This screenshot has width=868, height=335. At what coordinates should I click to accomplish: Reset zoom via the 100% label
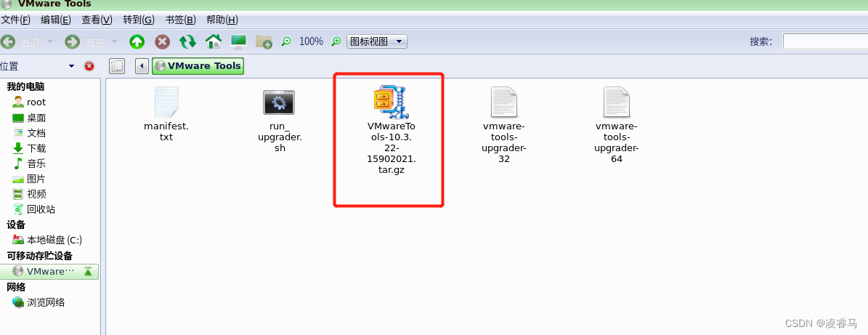311,41
